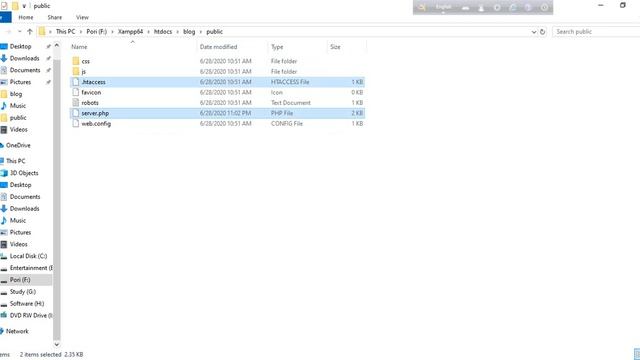Click the Up one level arrow
Screen dimensions: 640x360
coord(30,31)
